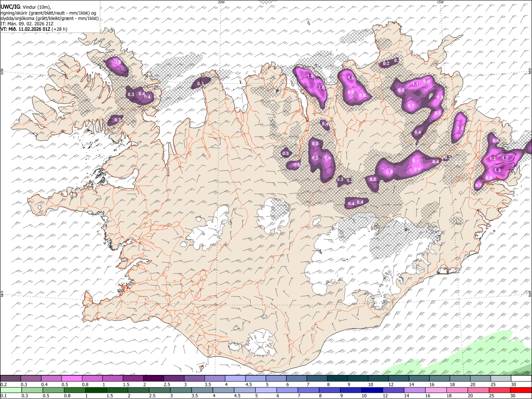Select the dark purple snow swatch between 2 and 2.5
This screenshot has width=532, height=399.
tap(153, 378)
